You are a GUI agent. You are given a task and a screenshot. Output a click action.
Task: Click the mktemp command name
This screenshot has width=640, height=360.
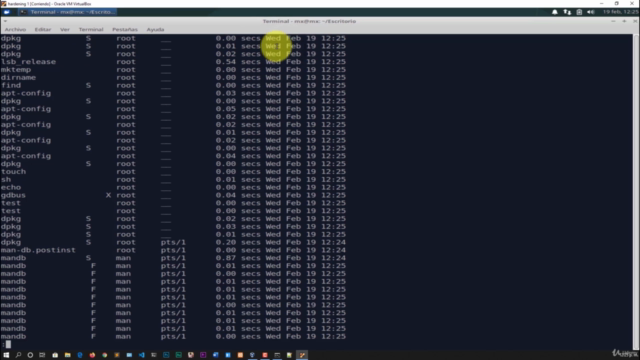[16, 70]
